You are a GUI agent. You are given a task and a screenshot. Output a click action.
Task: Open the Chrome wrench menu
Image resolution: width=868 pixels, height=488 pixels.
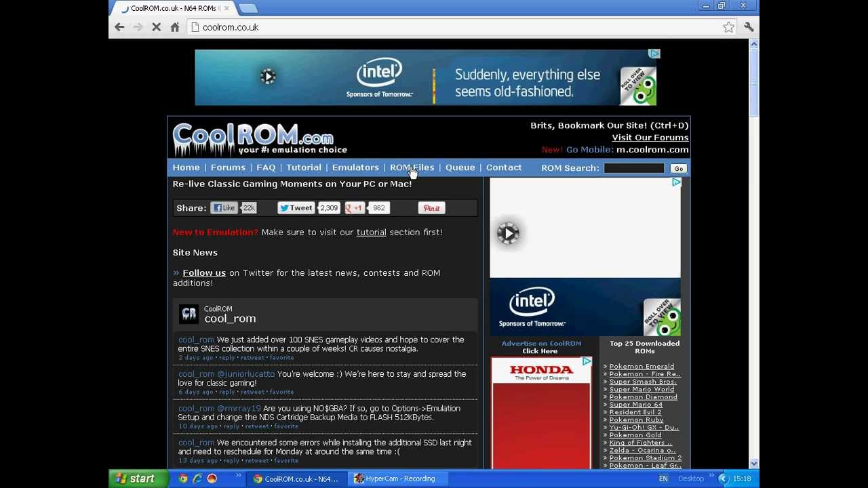749,27
